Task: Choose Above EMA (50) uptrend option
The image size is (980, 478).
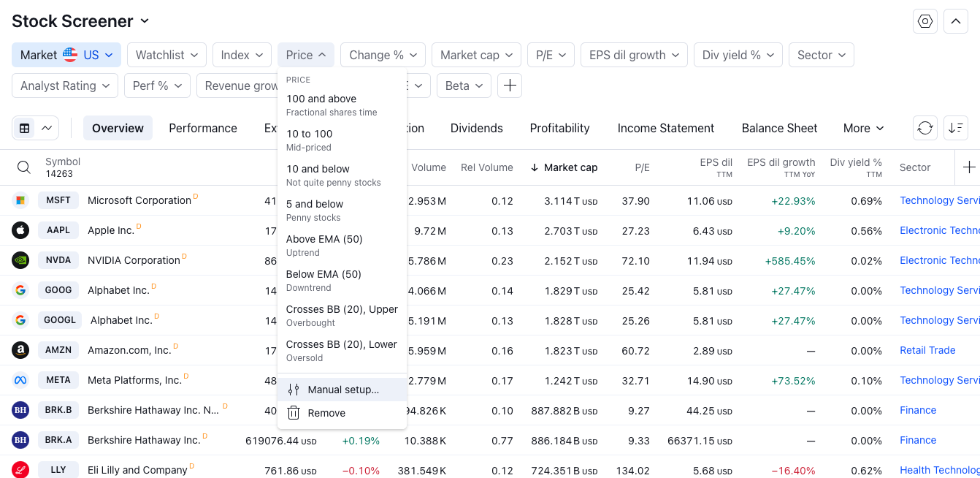Action: click(x=342, y=246)
